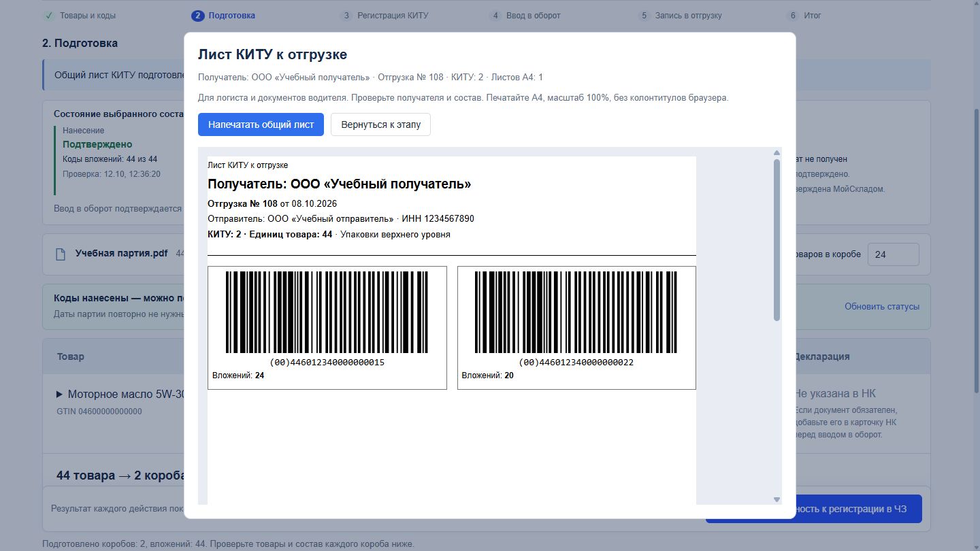Click the registration readiness button behind the dialog
980x551 pixels.
(813, 509)
